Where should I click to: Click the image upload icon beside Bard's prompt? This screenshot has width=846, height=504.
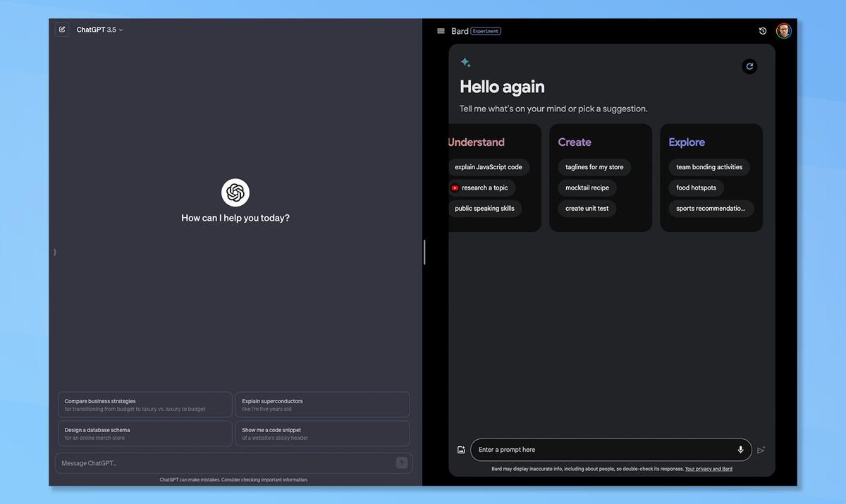(461, 449)
